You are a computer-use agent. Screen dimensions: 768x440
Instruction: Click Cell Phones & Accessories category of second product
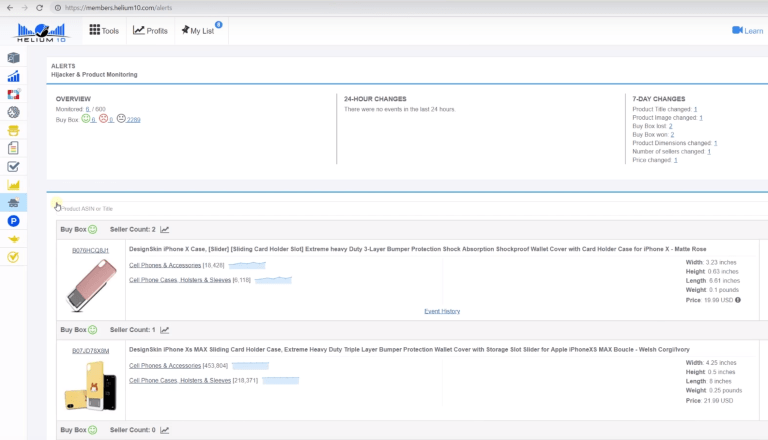[x=165, y=366]
